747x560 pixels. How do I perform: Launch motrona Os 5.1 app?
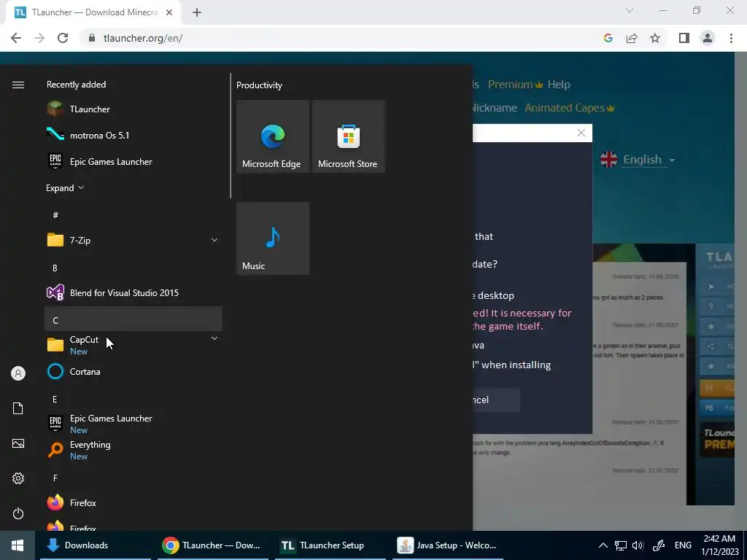133,135
